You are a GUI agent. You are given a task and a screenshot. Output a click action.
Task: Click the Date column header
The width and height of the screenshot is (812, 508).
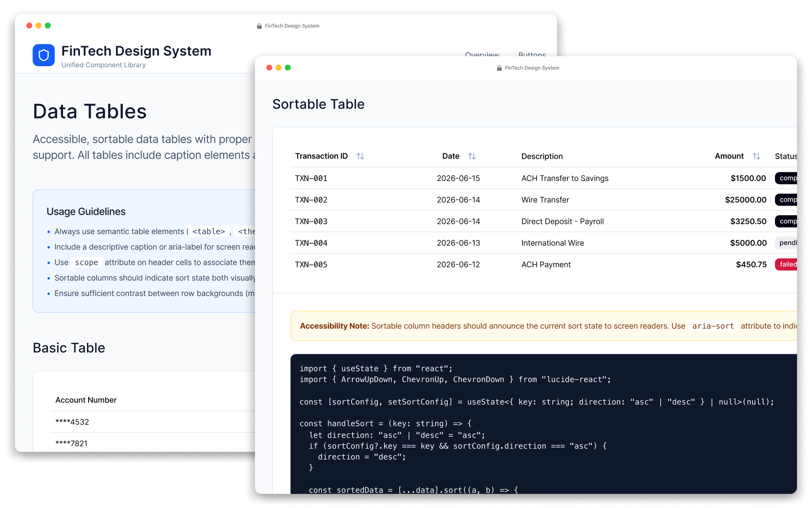[451, 156]
